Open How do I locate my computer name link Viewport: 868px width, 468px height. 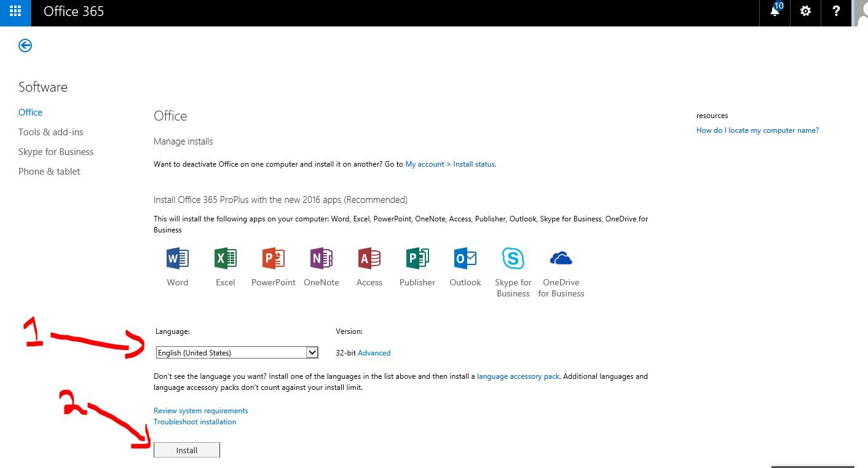757,130
